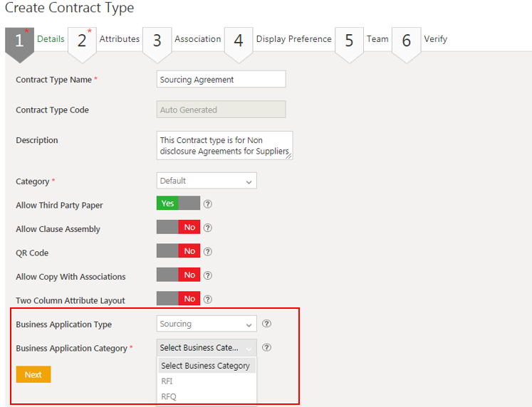Switch to the Attributes step tab
This screenshot has width=532, height=407.
point(119,39)
